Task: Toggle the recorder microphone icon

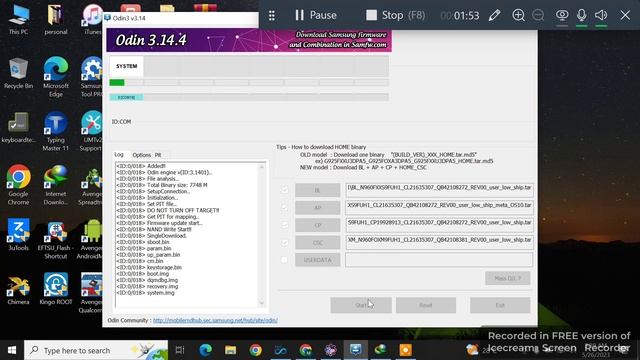Action: click(582, 16)
